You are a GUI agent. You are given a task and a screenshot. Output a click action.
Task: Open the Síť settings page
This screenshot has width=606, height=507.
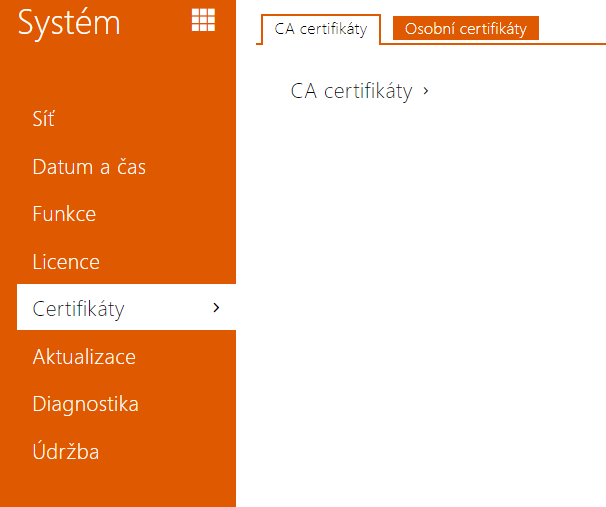point(43,119)
